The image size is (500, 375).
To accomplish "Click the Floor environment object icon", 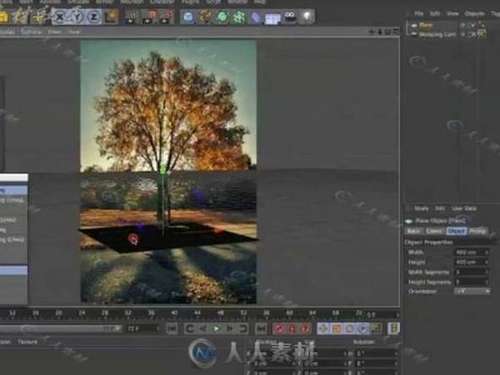I will pyautogui.click(x=273, y=16).
